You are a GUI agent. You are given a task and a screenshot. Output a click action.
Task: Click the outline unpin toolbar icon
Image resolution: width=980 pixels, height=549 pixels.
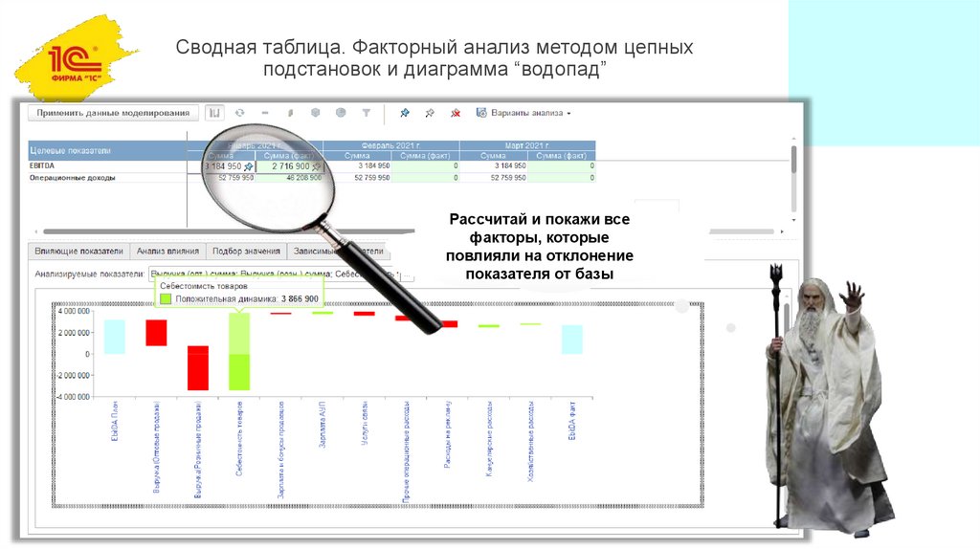coord(430,113)
